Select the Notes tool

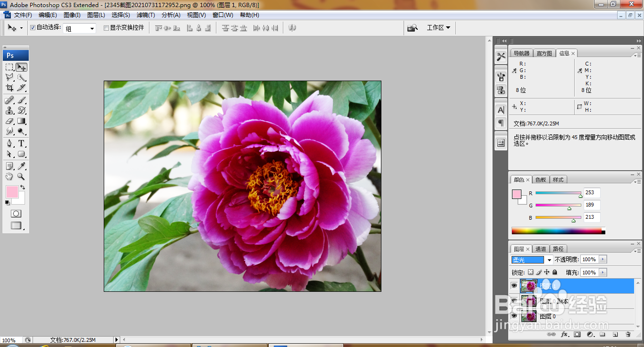(x=9, y=166)
